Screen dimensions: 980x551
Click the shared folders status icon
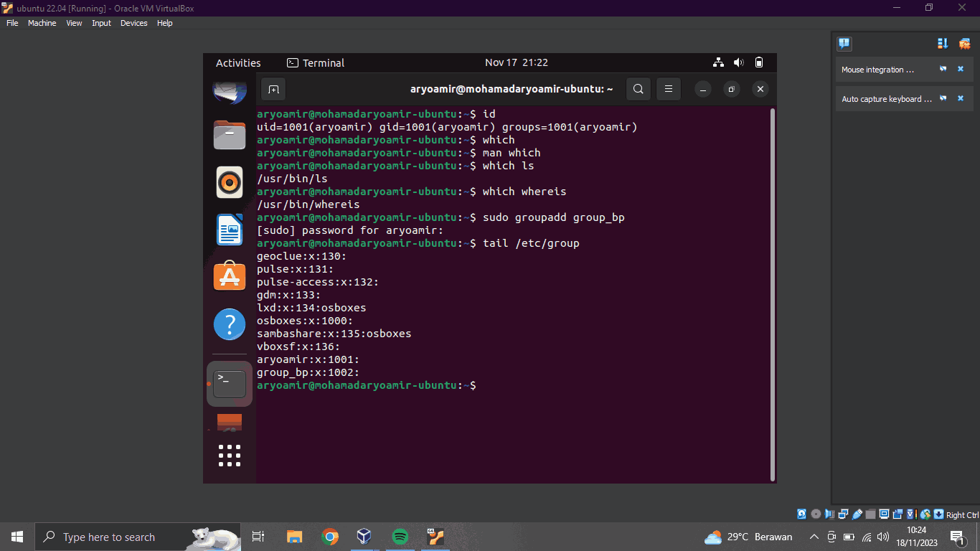click(870, 514)
